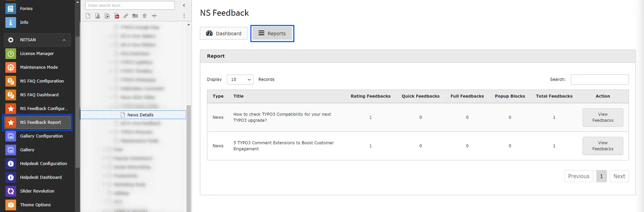Screen dimensions: 644x212
Task: Select the recycler trash icon
Action: point(144,16)
